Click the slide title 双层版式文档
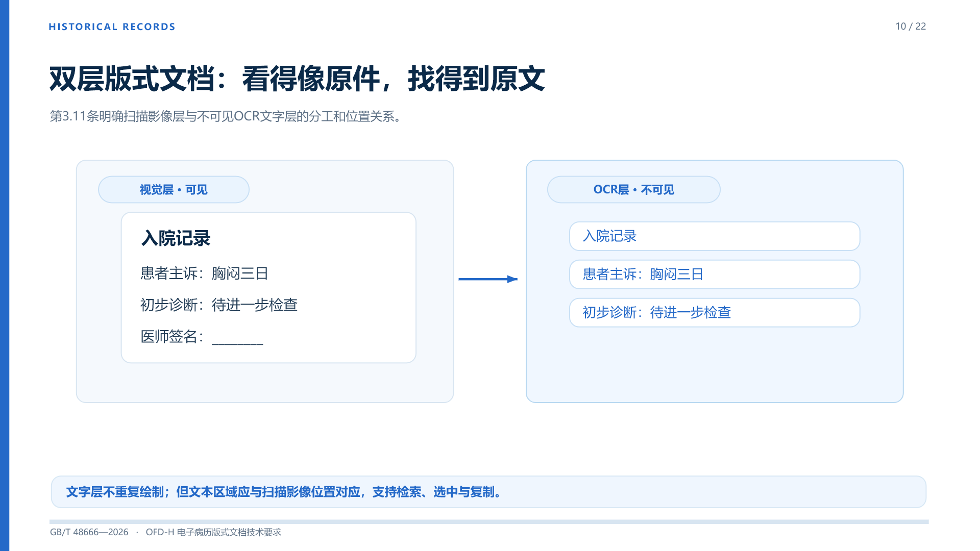Screen dimensions: 980x551 tap(297, 79)
